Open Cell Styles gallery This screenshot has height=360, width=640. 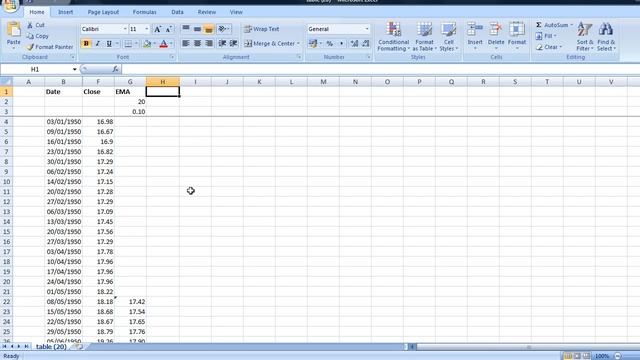(449, 37)
